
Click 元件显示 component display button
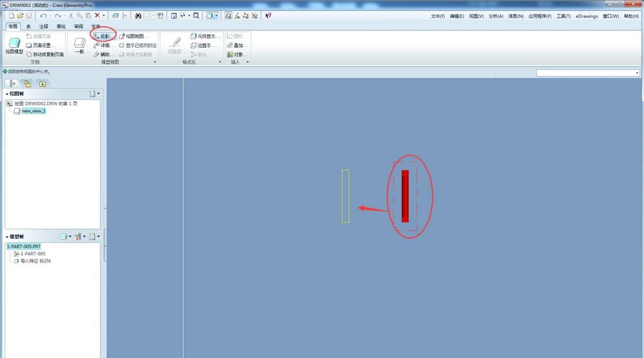point(205,36)
